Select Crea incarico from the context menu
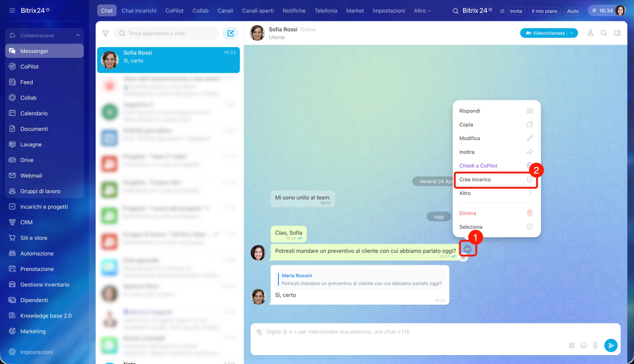 point(497,179)
